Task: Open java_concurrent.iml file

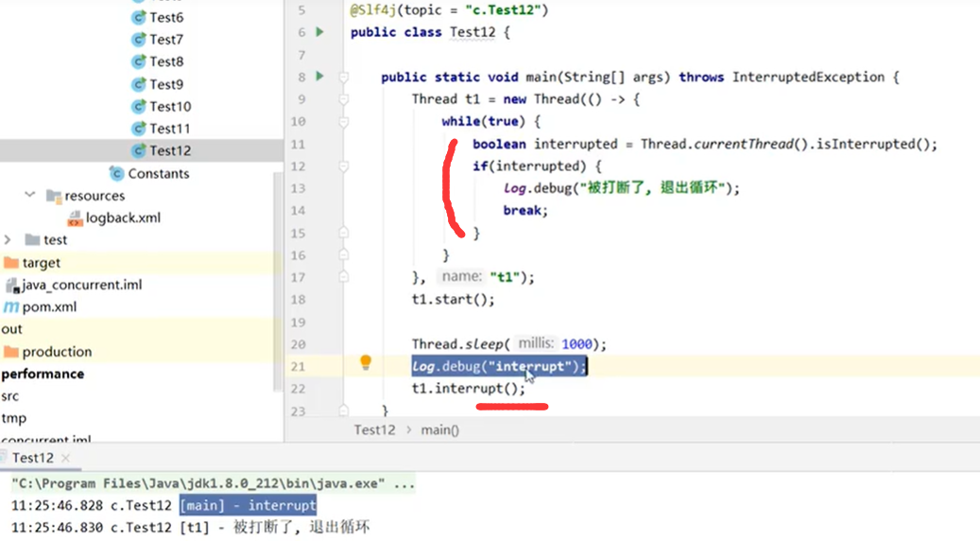Action: click(82, 285)
